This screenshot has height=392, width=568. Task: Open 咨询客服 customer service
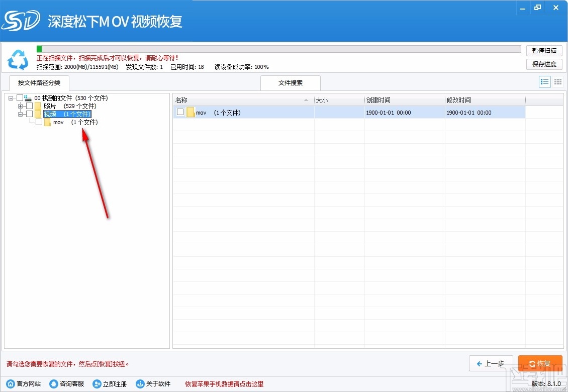click(66, 383)
